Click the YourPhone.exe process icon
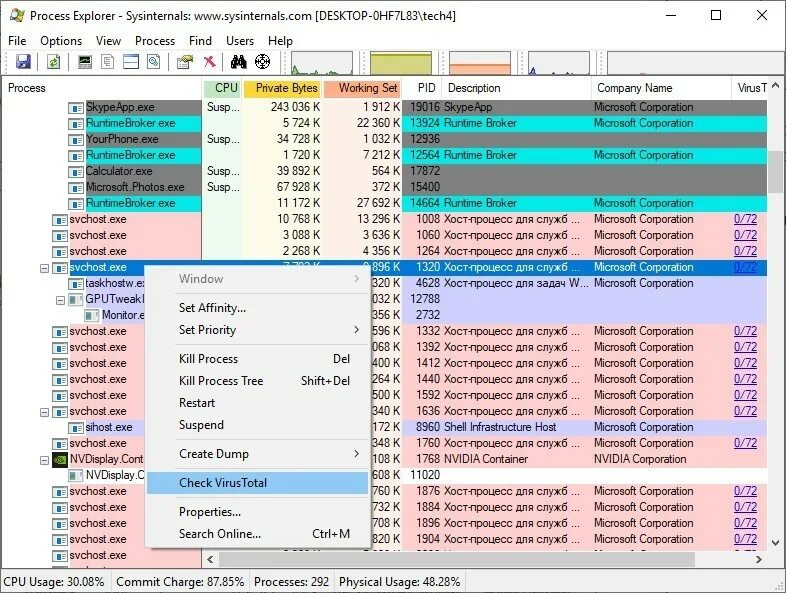 (x=76, y=140)
